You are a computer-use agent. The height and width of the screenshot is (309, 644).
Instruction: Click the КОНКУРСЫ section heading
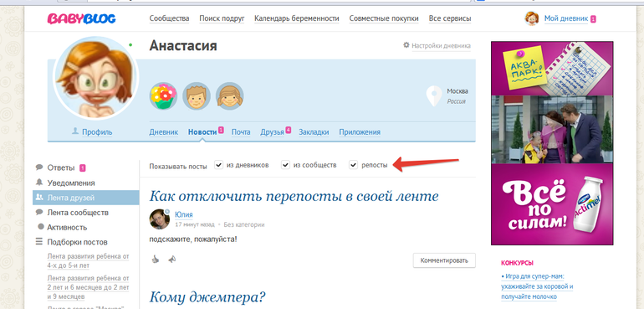pos(517,262)
